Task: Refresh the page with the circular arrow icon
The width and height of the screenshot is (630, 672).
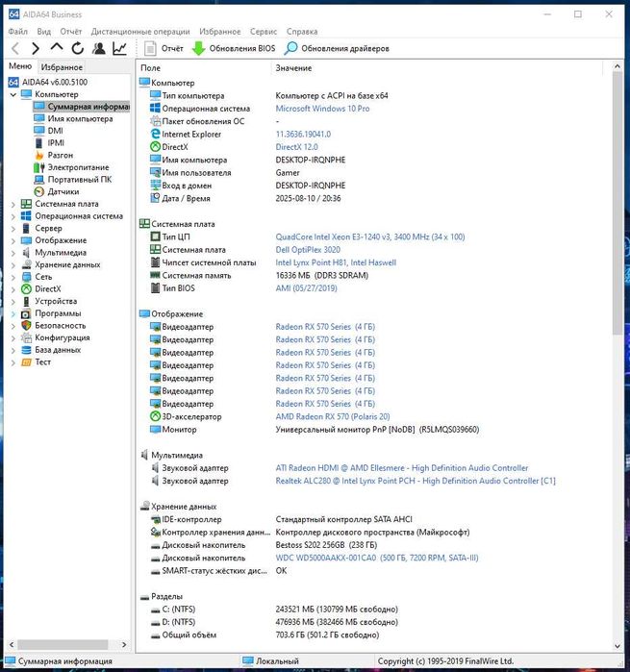Action: tap(78, 48)
